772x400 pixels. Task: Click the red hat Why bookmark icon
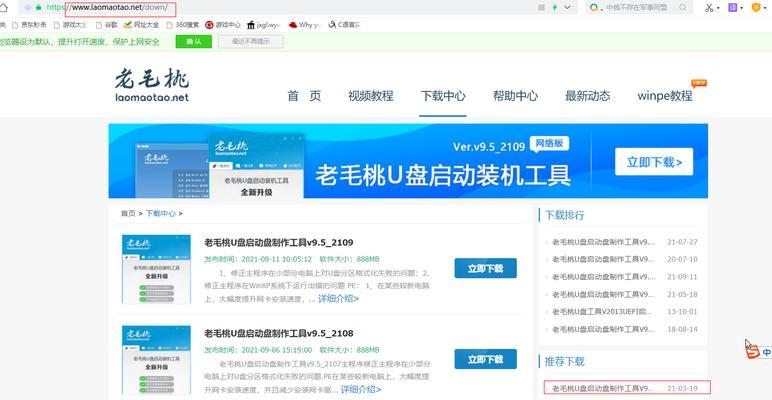[x=293, y=25]
